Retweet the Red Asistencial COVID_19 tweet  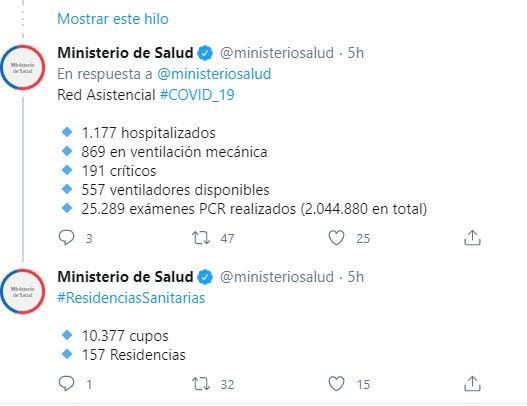pyautogui.click(x=201, y=238)
